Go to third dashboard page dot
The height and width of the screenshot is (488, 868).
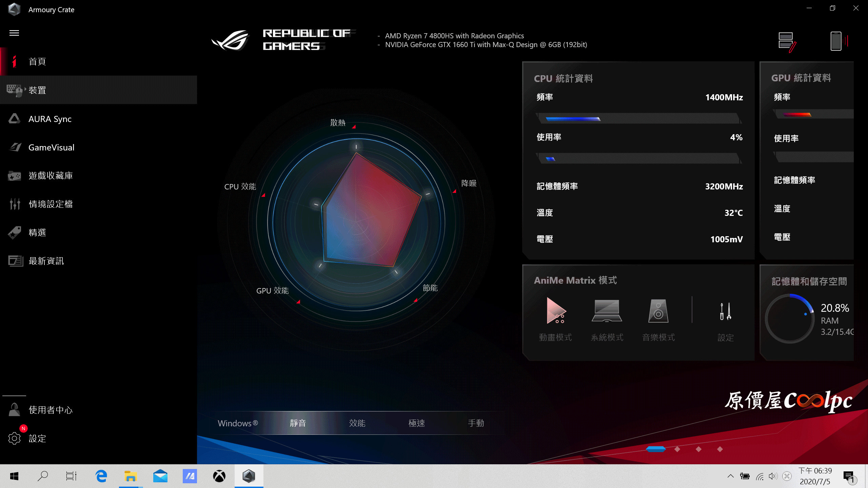[698, 449]
